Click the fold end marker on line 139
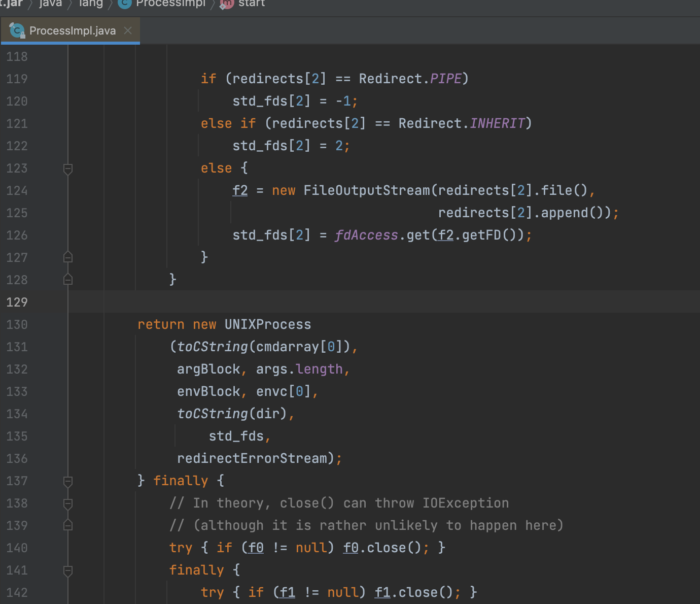Image resolution: width=700 pixels, height=604 pixels. [x=68, y=525]
